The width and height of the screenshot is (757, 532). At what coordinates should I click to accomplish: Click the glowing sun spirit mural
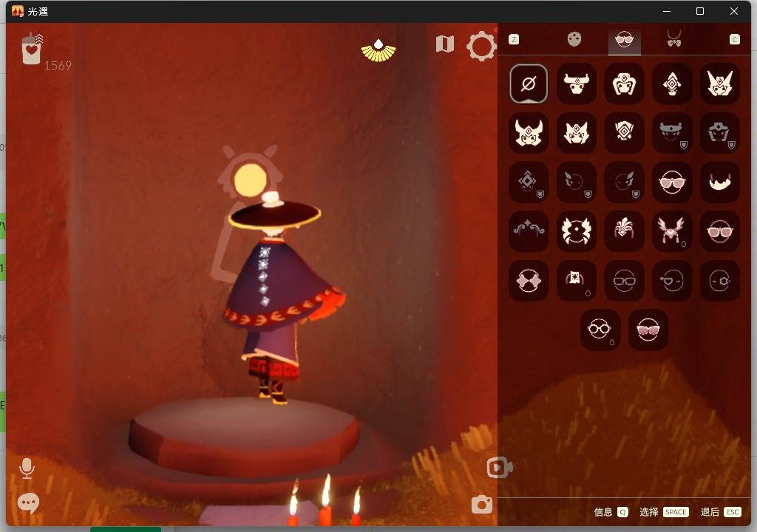coord(250,179)
